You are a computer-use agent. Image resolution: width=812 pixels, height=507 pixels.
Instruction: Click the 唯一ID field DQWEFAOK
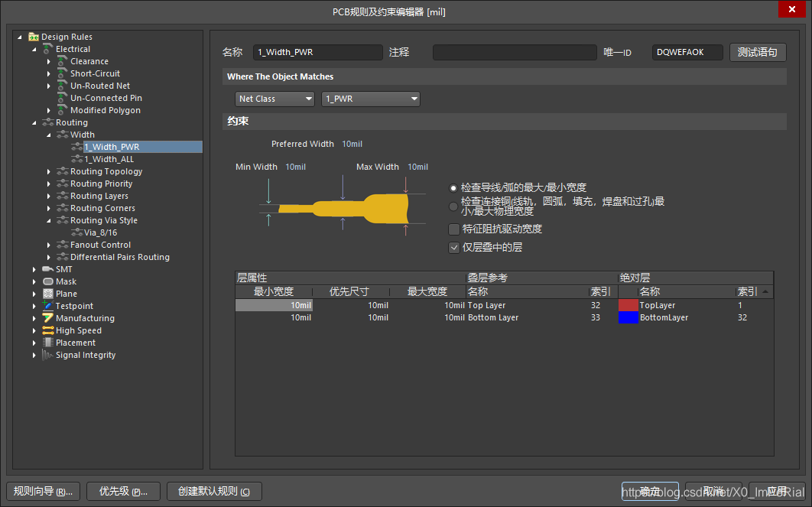687,52
